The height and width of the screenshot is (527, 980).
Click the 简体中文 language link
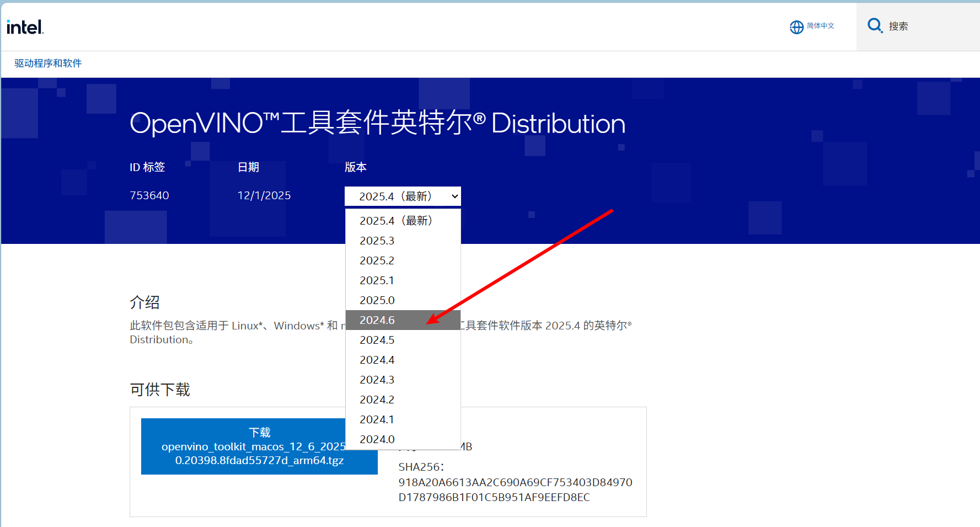pyautogui.click(x=821, y=26)
